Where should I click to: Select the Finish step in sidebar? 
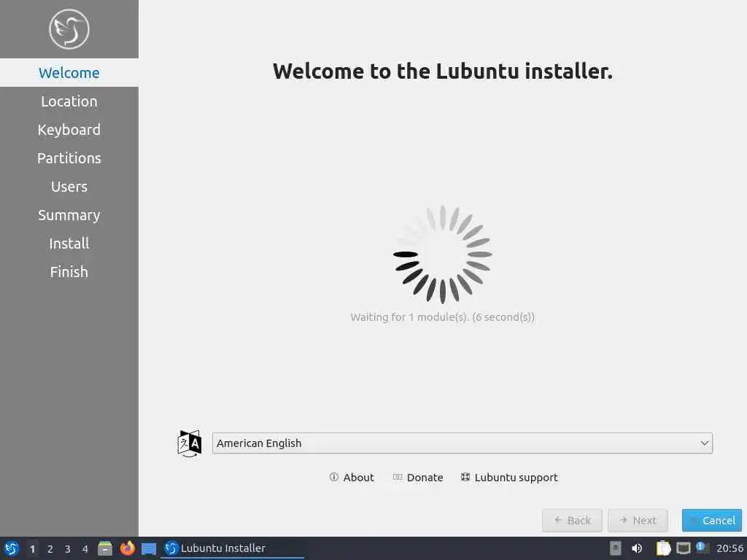tap(69, 272)
